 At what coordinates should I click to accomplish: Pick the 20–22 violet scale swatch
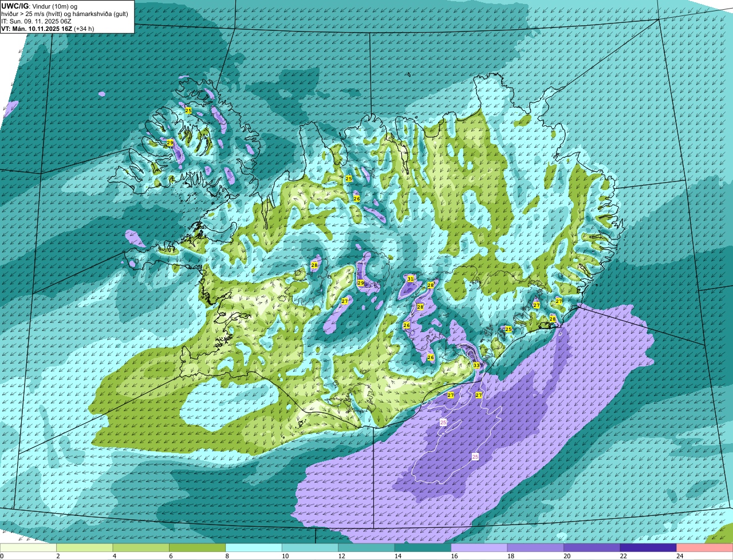592,547
